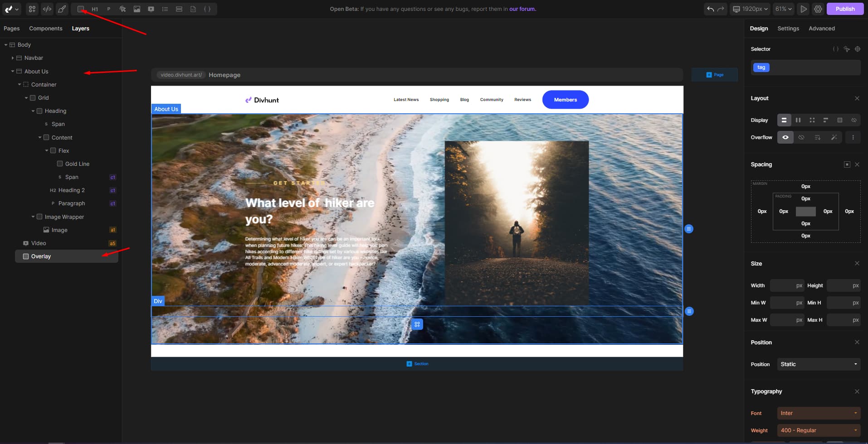Follow the 'our forum' link

coord(522,9)
